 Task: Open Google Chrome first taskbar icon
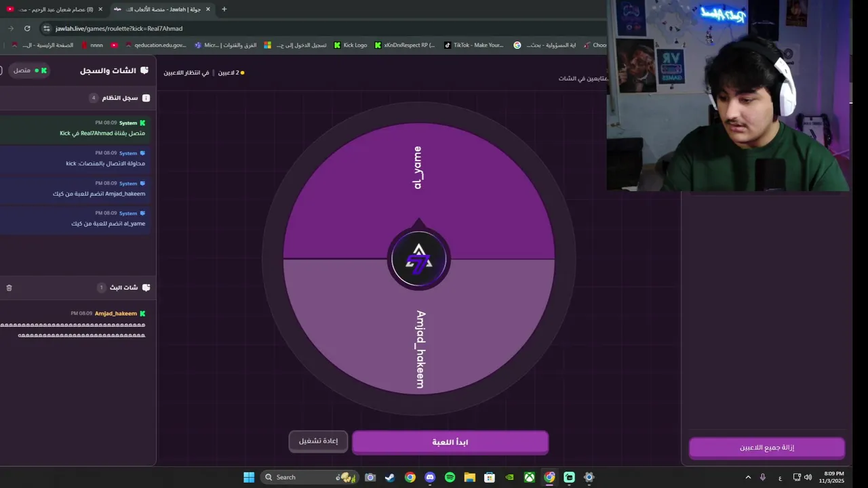410,477
